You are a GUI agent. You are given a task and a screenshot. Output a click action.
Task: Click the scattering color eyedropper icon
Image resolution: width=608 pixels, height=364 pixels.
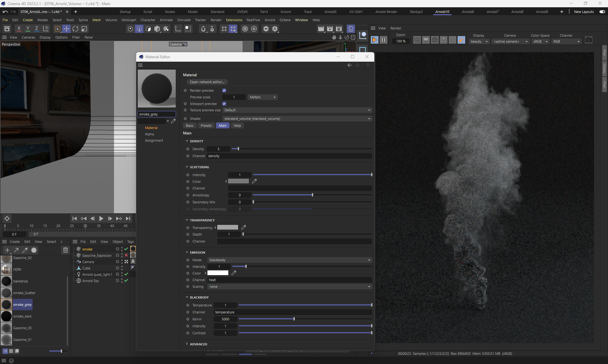(254, 181)
